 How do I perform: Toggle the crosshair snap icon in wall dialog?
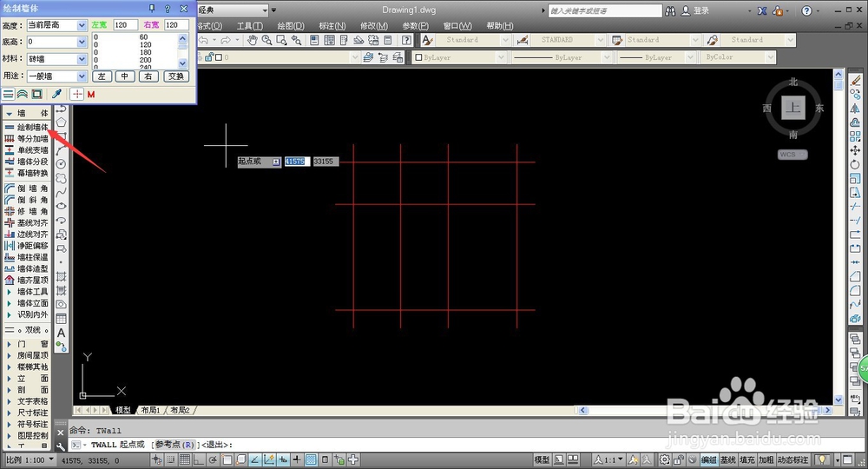(x=77, y=94)
